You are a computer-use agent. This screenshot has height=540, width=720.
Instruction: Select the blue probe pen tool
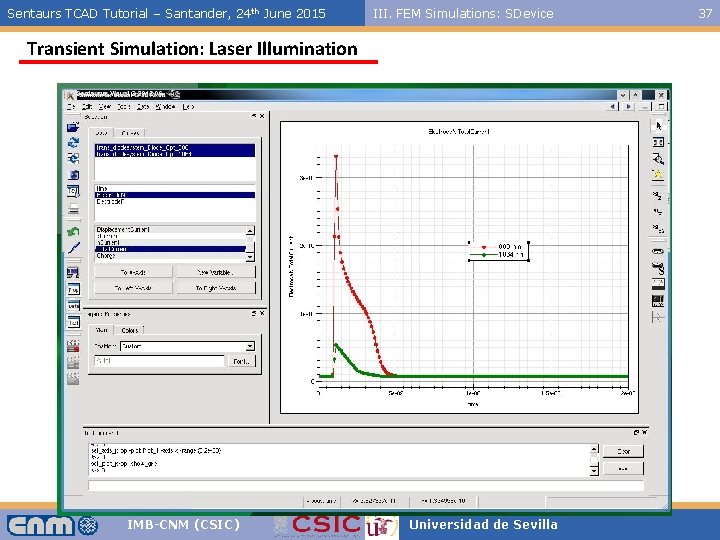click(73, 248)
